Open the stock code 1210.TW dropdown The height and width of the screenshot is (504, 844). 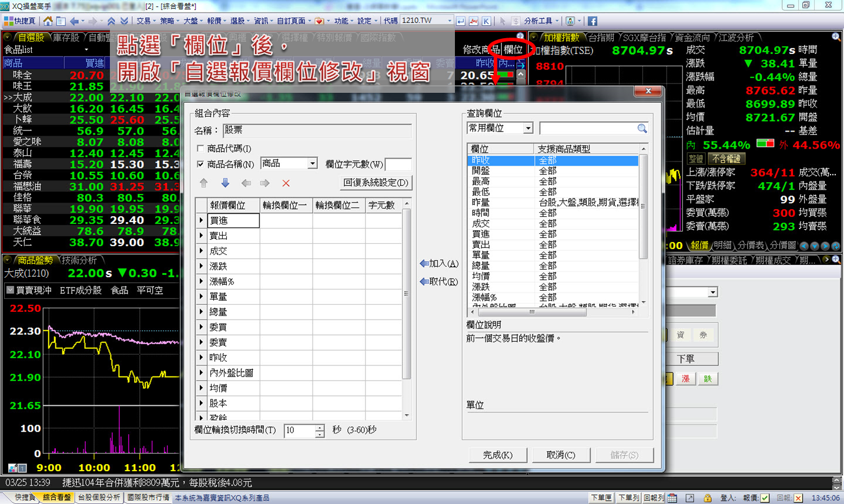450,21
